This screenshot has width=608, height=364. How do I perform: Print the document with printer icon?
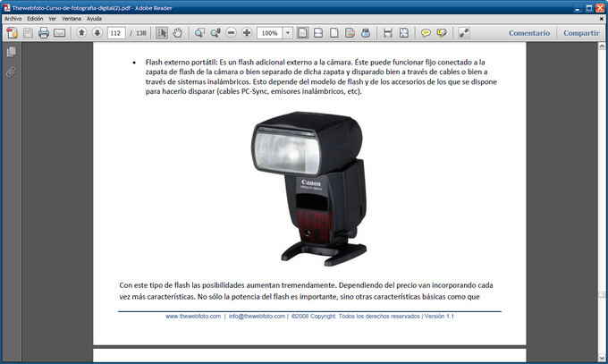pyautogui.click(x=44, y=33)
